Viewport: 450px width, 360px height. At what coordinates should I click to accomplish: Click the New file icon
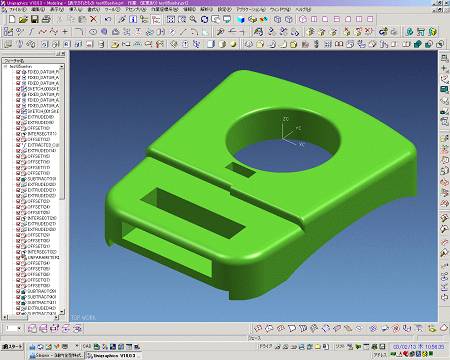12,19
